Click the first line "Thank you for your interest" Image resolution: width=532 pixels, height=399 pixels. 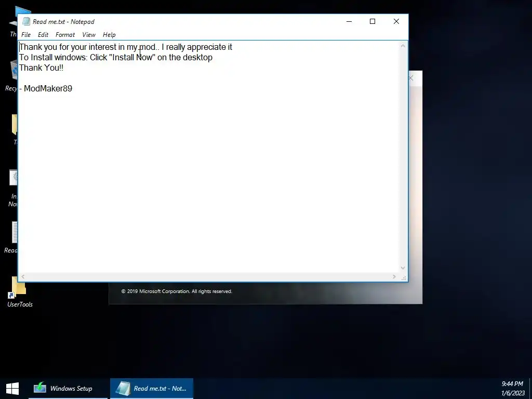coord(126,47)
